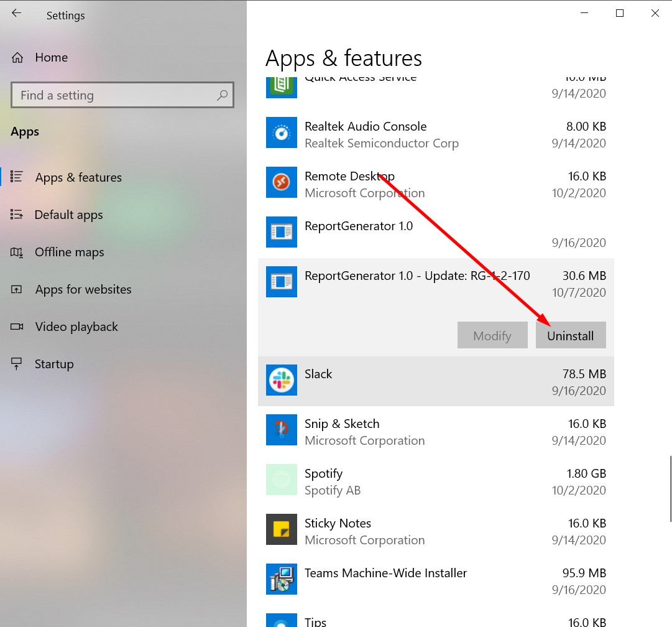
Task: Click the Apps & features page heading
Action: 344,58
